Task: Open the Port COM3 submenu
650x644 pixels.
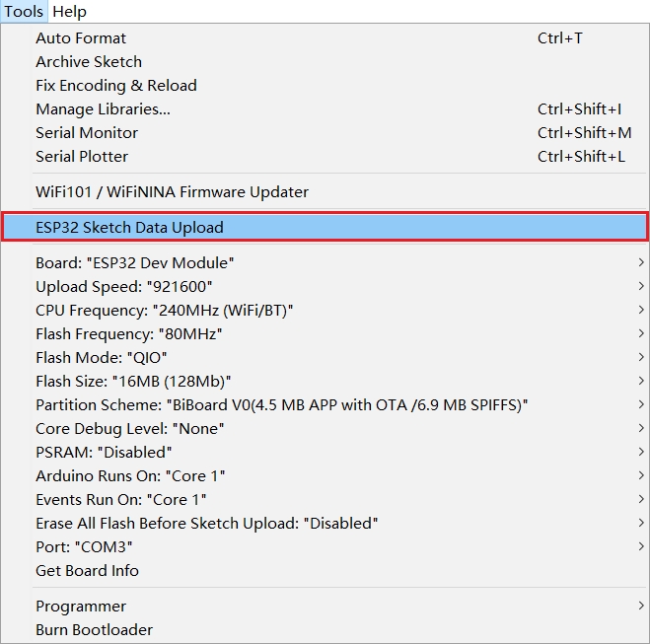Action: 84,547
